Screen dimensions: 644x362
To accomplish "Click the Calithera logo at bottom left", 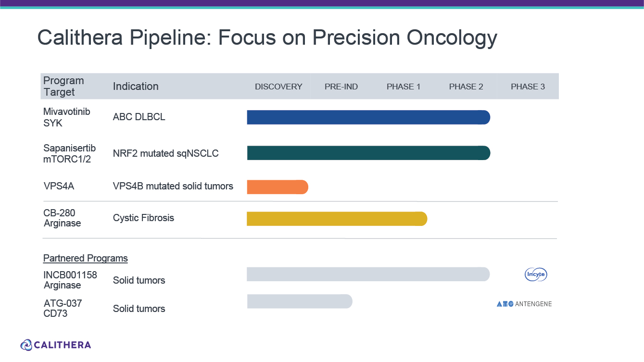I will tap(56, 345).
